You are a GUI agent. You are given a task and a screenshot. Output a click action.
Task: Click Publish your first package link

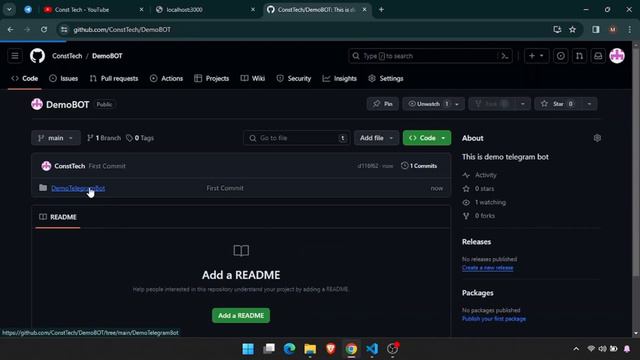coord(494,319)
